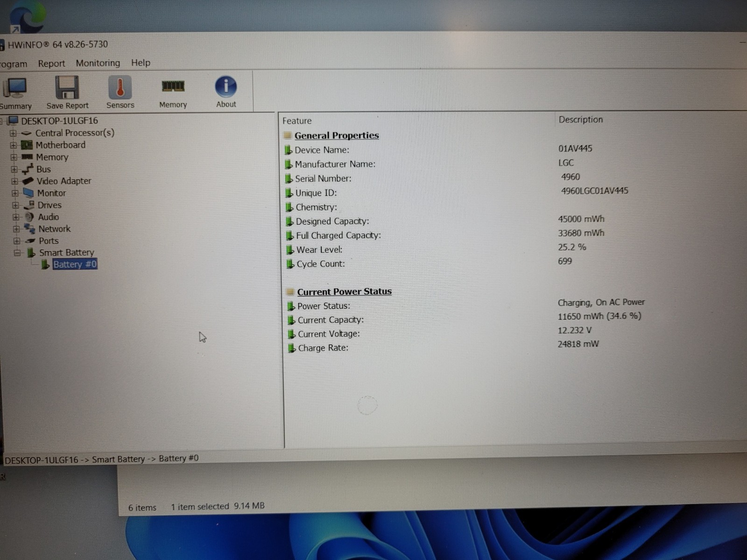Select Drives in the device tree
747x560 pixels.
pos(49,205)
